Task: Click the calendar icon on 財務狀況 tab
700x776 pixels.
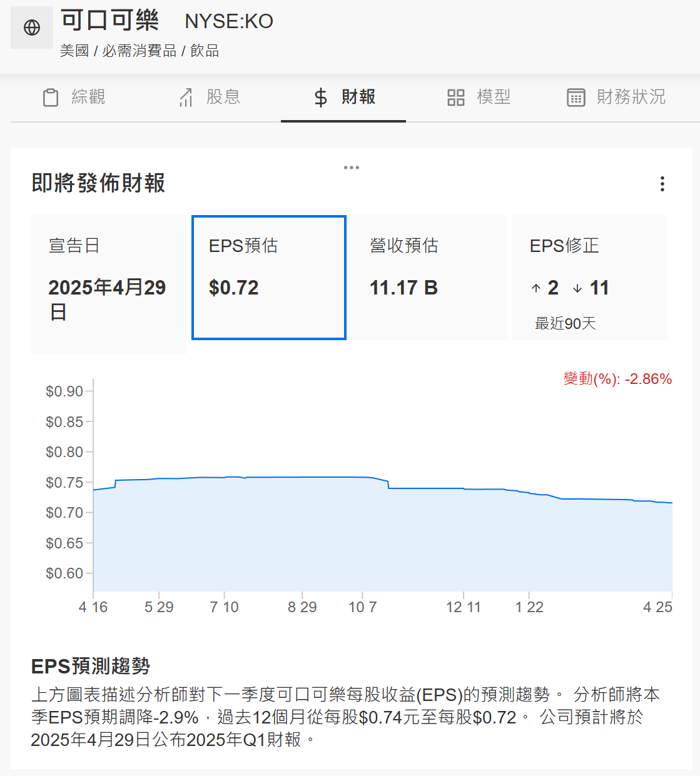Action: tap(576, 98)
